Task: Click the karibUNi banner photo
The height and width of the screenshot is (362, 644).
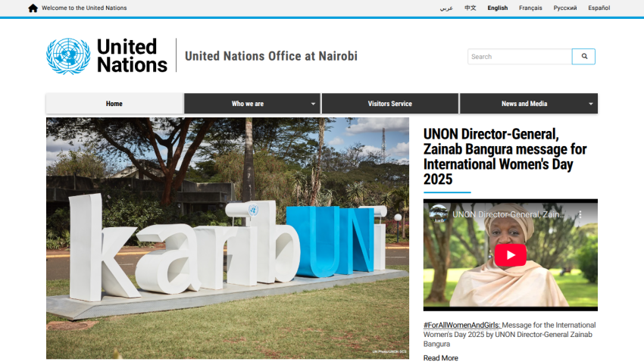Action: coord(227,239)
